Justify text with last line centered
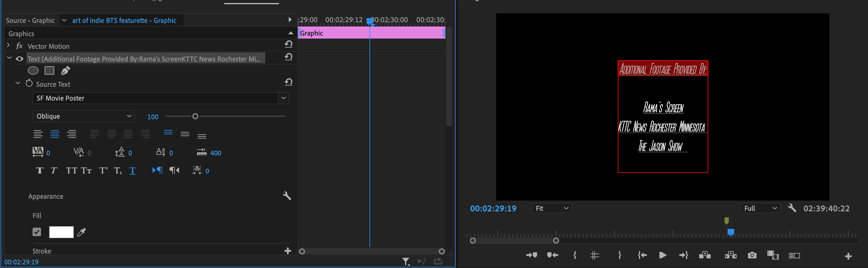 coord(112,134)
